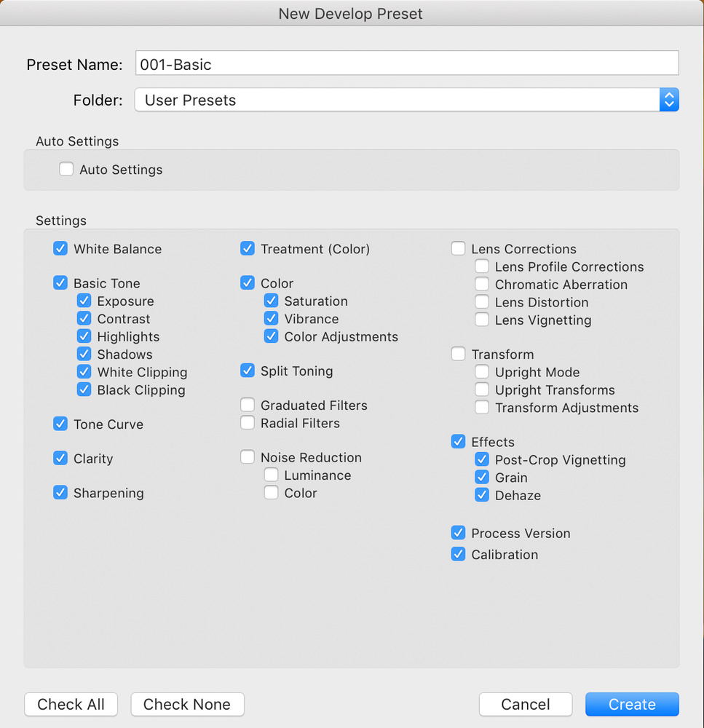704x728 pixels.
Task: Cancel the New Develop Preset dialog
Action: coord(525,704)
